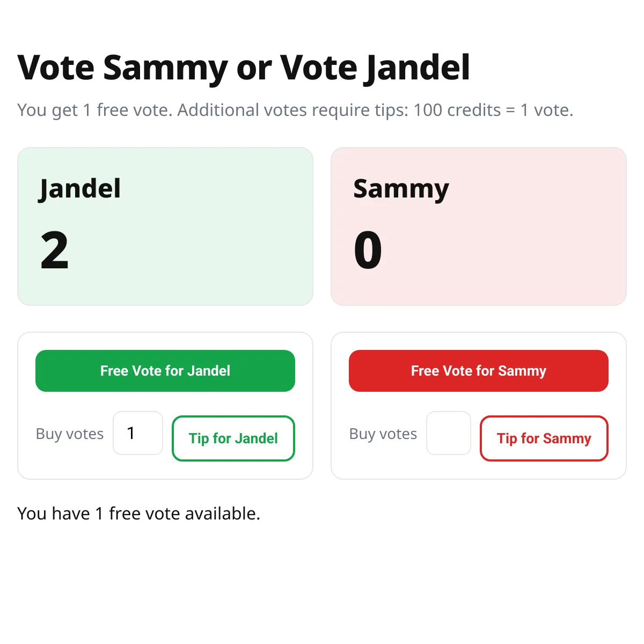Click the free vote explanation text

pyautogui.click(x=296, y=110)
